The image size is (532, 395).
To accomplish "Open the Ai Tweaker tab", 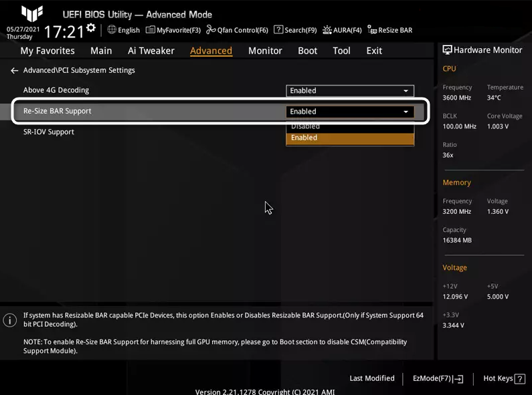I will (151, 51).
